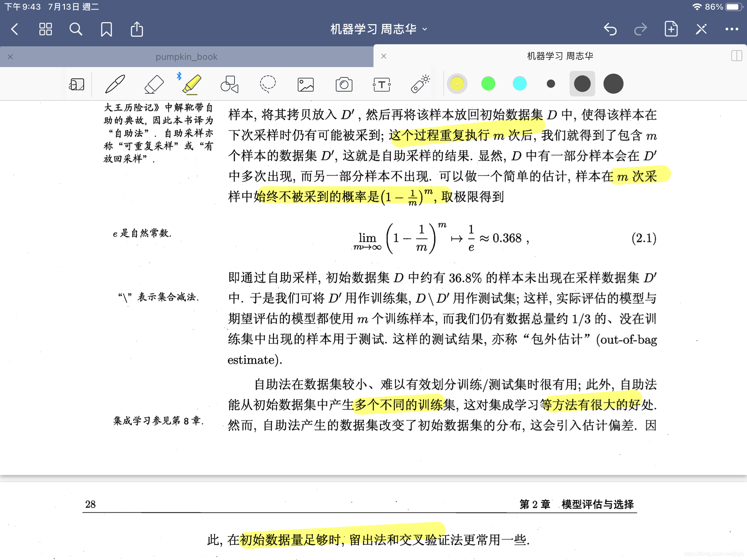The width and height of the screenshot is (747, 560).
Task: Close the 机器学习 周志华 tab
Action: [x=384, y=56]
